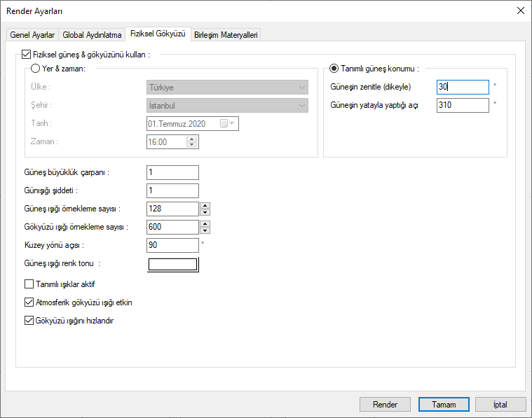Image resolution: width=532 pixels, height=418 pixels.
Task: Switch to Genel Ayarlar tab
Action: click(x=33, y=35)
